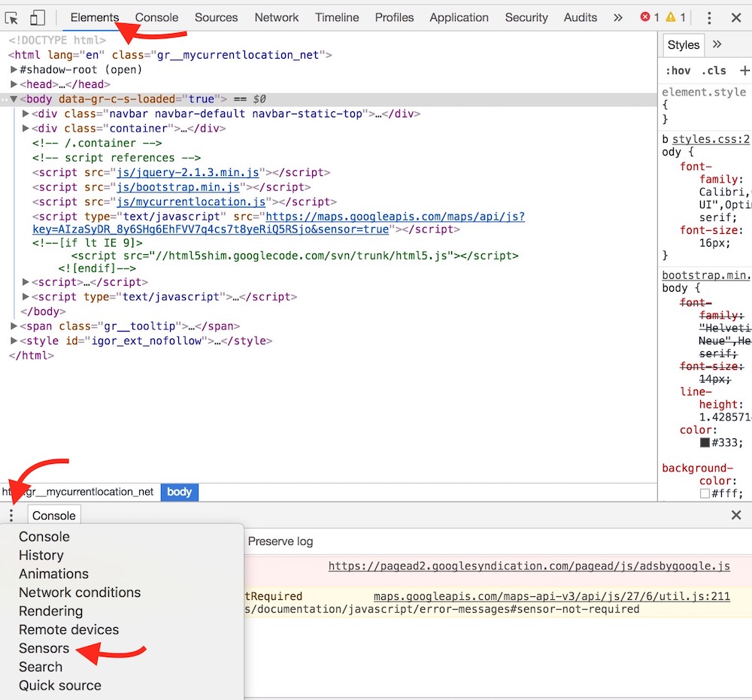This screenshot has height=700, width=752.
Task: Toggle the :hov element state button
Action: coord(678,71)
